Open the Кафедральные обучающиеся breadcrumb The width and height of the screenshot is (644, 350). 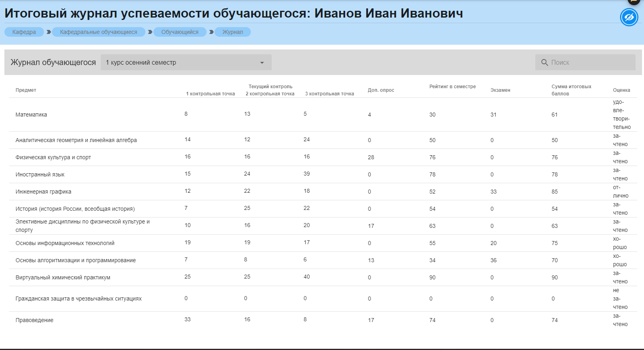(x=98, y=32)
